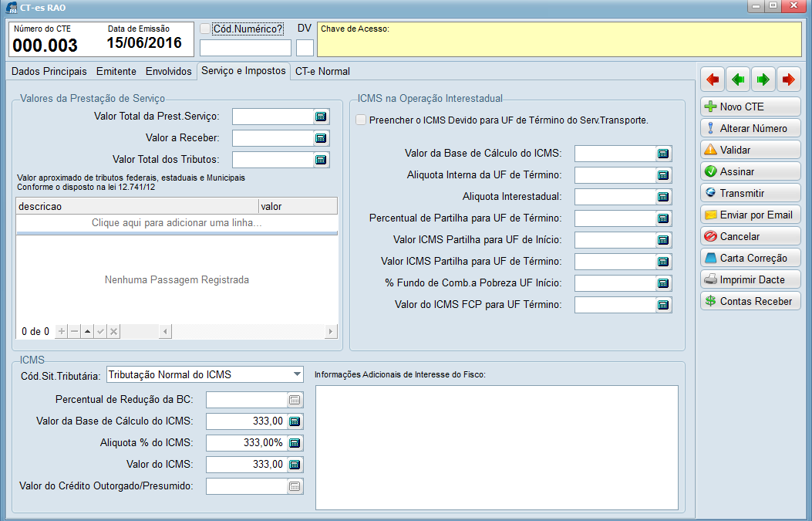Go to next record with green right arrow

coord(763,80)
